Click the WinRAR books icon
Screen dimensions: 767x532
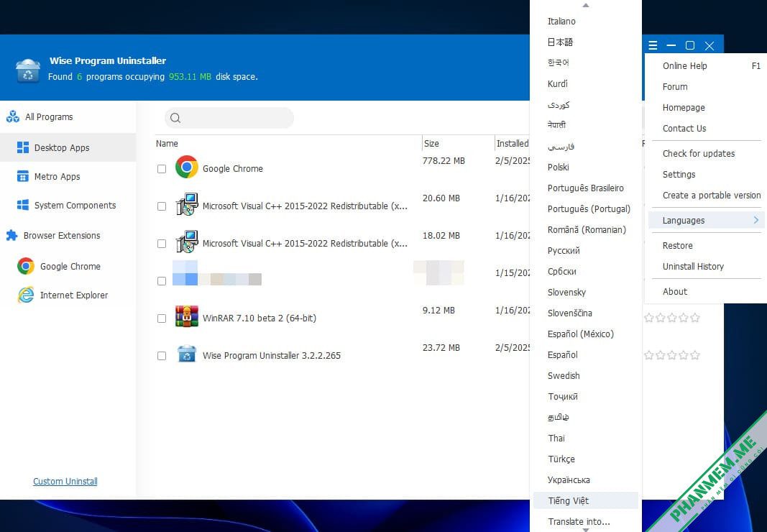pyautogui.click(x=187, y=316)
